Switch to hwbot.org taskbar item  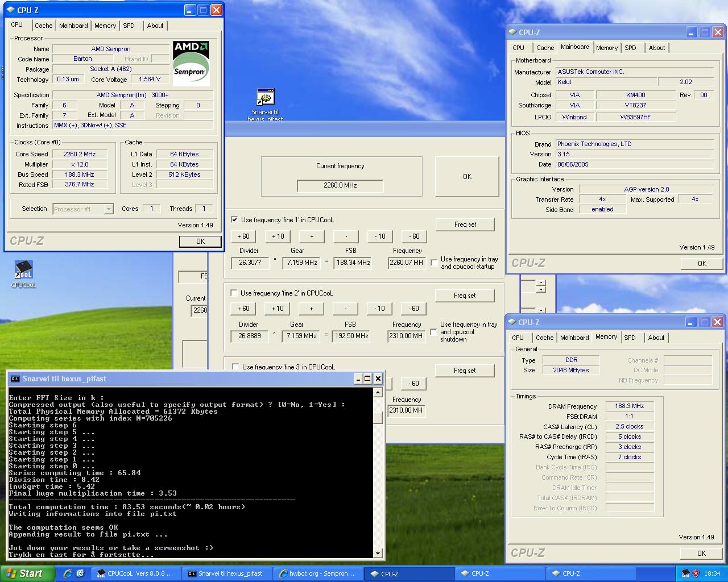(x=318, y=573)
